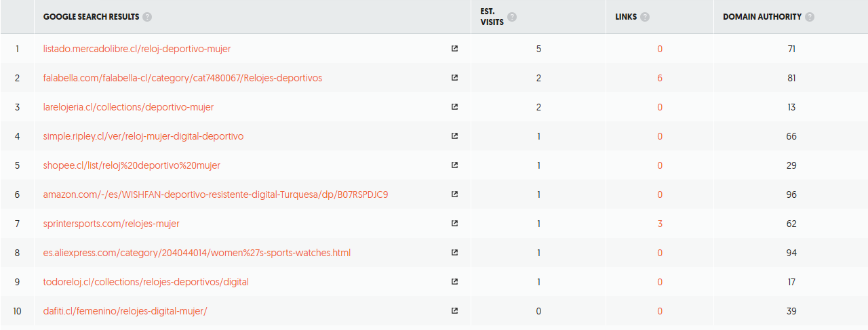Open external link icon for dafiti.cl row
Screen dimensions: 868x330
454,311
